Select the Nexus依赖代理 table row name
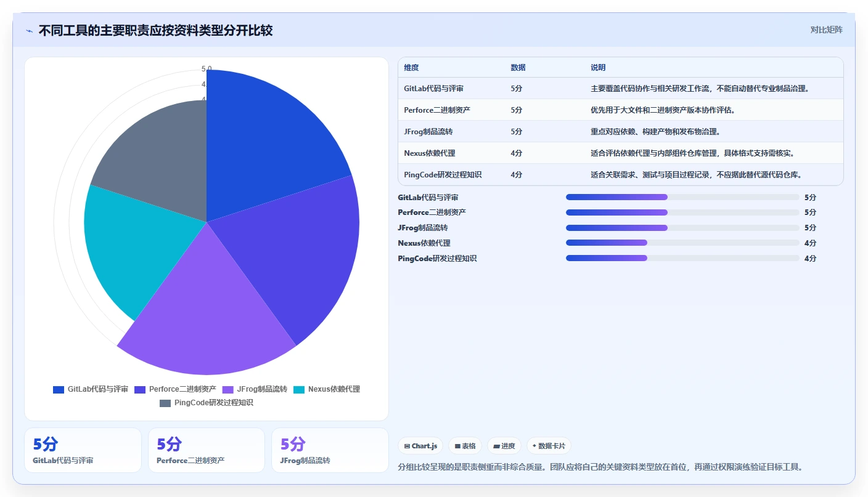Image resolution: width=868 pixels, height=497 pixels. click(x=430, y=153)
